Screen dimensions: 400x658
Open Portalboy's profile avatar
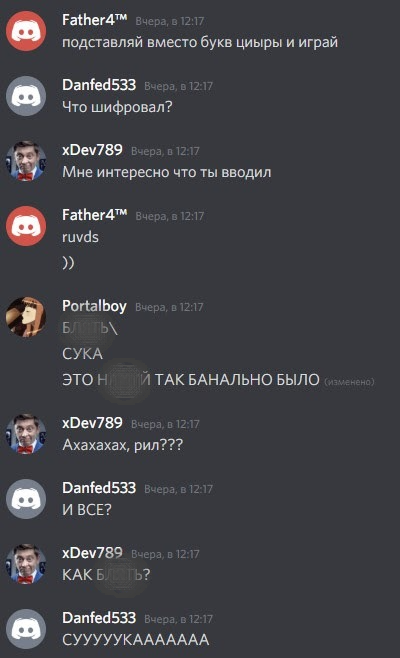pyautogui.click(x=26, y=317)
